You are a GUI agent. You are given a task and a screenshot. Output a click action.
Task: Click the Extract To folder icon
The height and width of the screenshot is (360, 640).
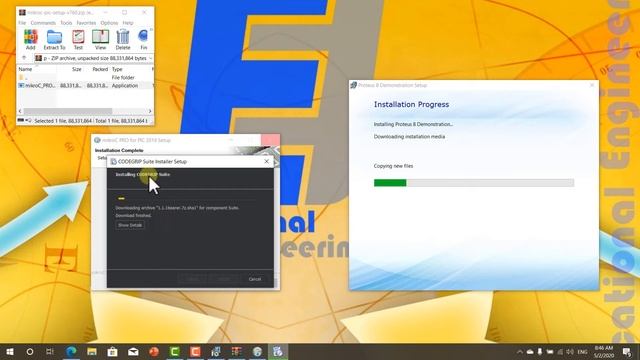click(x=54, y=40)
